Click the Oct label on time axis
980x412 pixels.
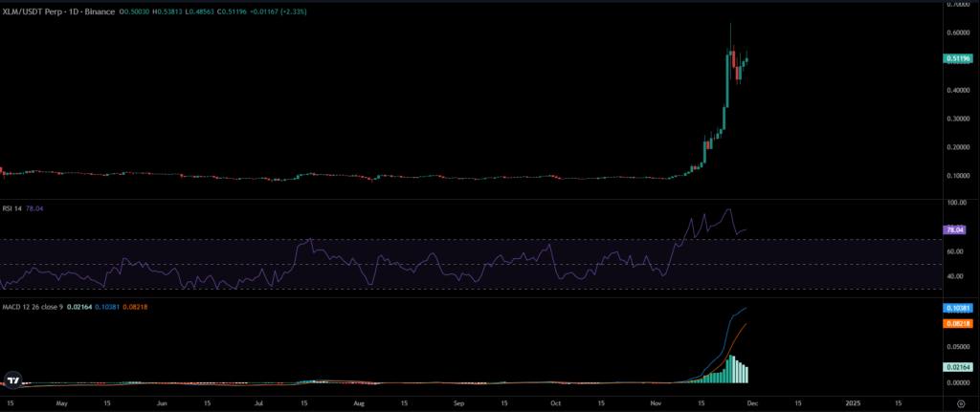tap(556, 403)
